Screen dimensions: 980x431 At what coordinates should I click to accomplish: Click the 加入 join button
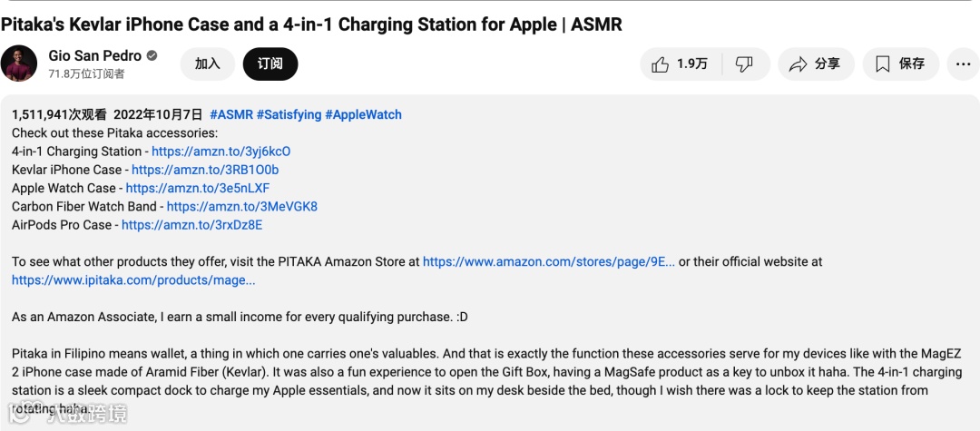point(208,64)
